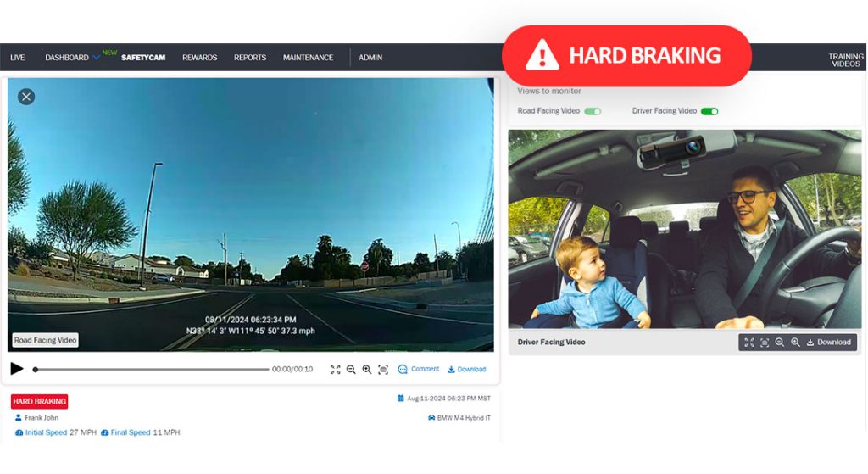Enter fullscreen on road facing video

click(336, 370)
